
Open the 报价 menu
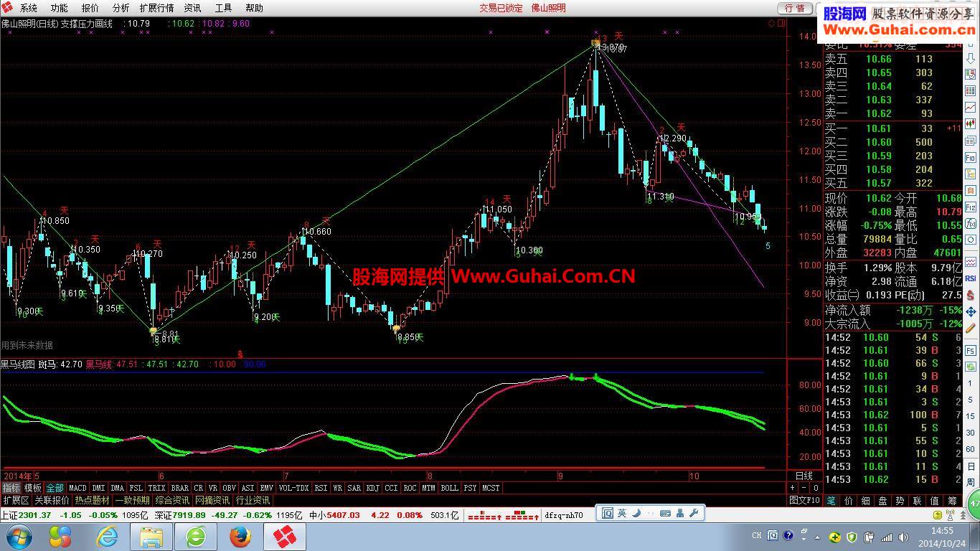pyautogui.click(x=90, y=8)
